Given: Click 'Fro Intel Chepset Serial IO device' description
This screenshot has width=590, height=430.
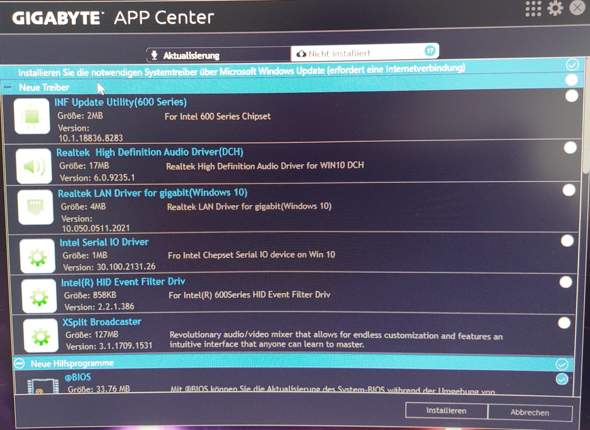Looking at the screenshot, I should coord(251,255).
